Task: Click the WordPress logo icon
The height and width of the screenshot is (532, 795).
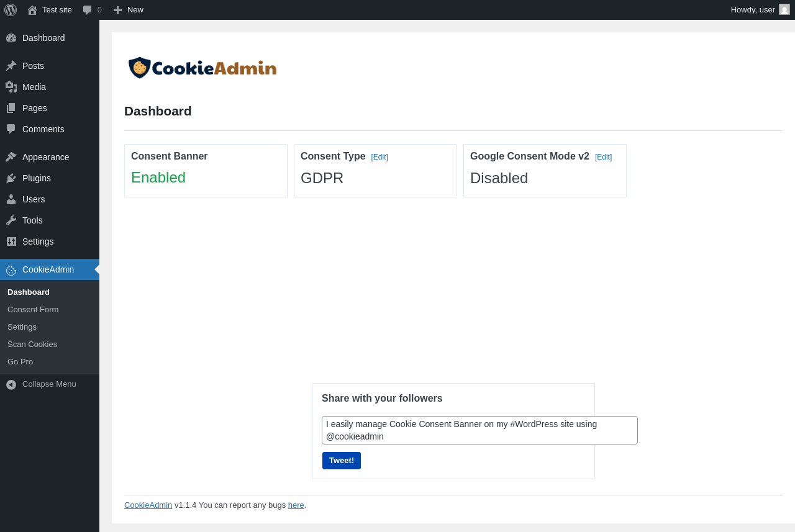Action: point(11,10)
